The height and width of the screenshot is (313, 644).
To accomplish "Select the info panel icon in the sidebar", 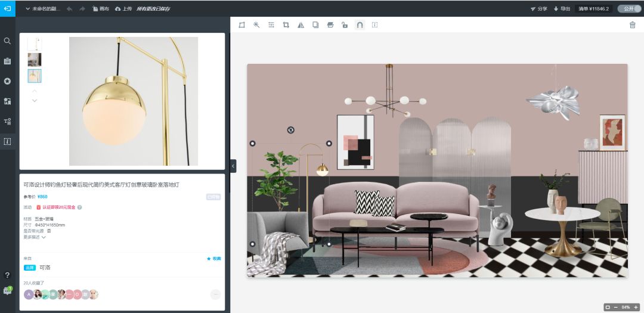I will 7,141.
